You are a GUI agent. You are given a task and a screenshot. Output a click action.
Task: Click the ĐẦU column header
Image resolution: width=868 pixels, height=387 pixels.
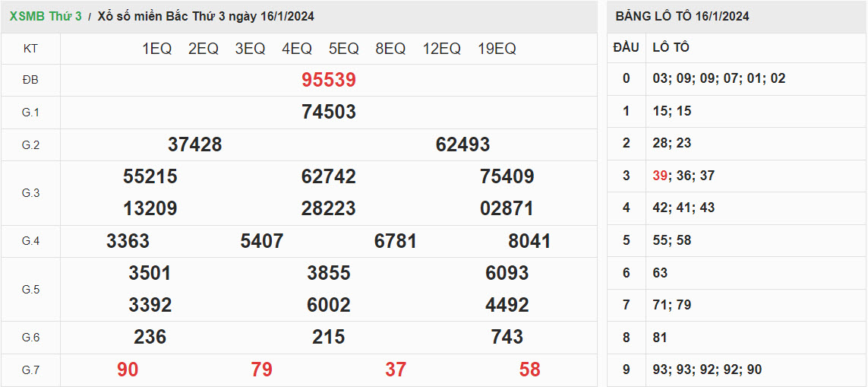point(626,47)
